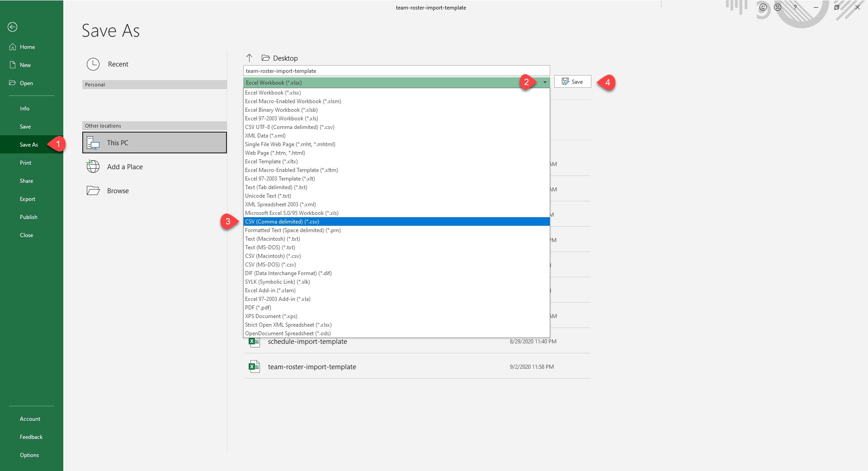Screen dimensions: 868x471
Task: Select Web Page (*.htm, *.html) format
Action: coord(396,153)
